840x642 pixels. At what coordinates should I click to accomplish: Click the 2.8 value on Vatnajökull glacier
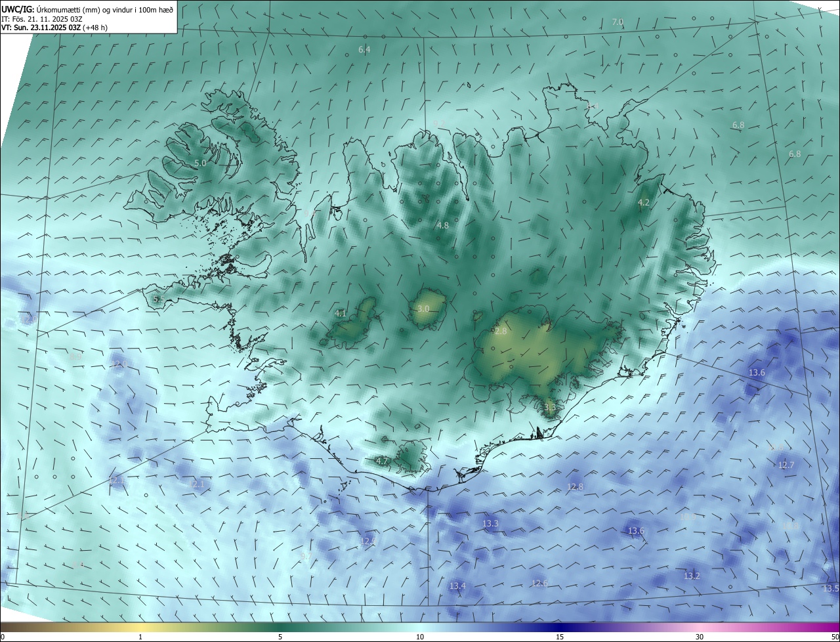click(501, 332)
